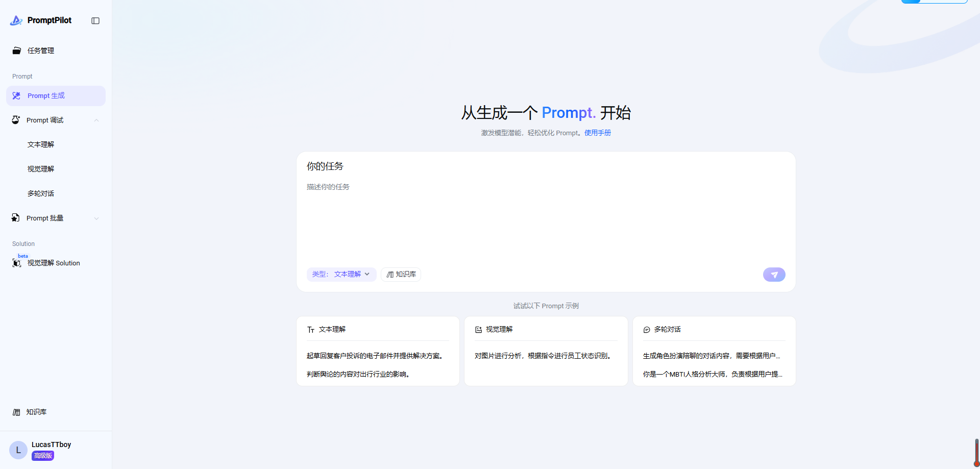Click the 文本理解 example card text icon

point(311,330)
